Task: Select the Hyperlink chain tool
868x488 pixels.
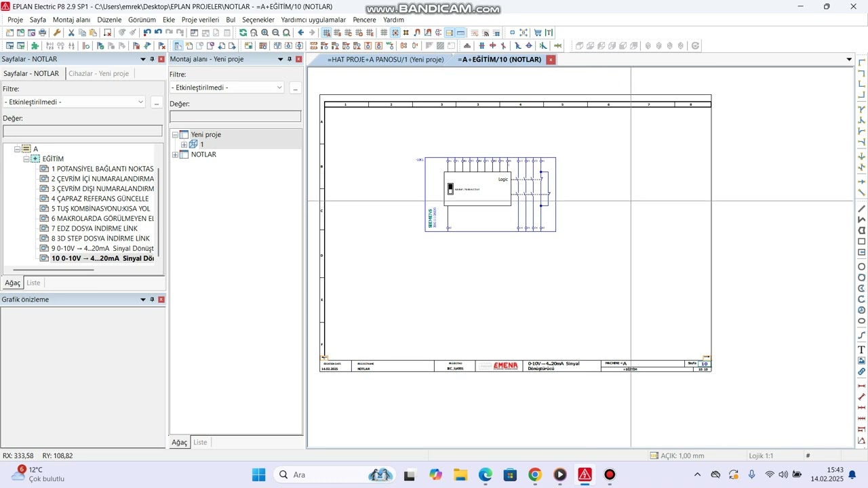Action: [862, 371]
